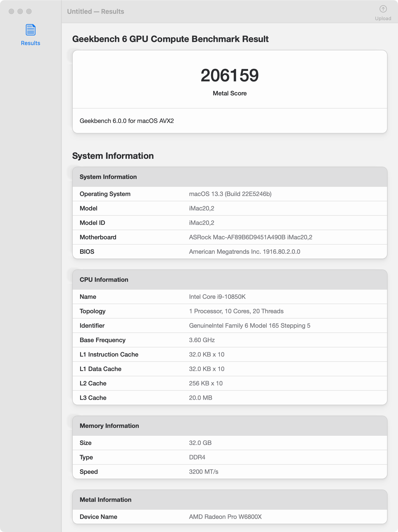Click 'Geekbench 6.0.0 for macOS AVX2' text
The height and width of the screenshot is (532, 398).
tap(127, 121)
